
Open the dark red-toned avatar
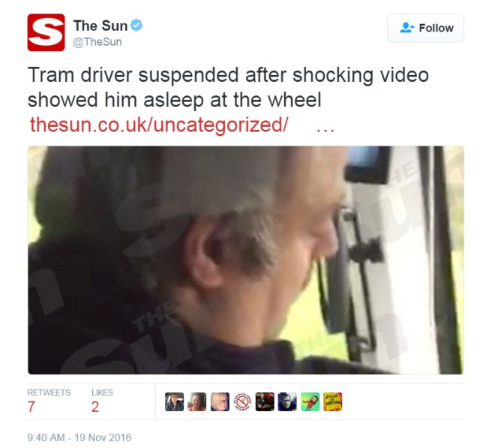click(x=265, y=402)
